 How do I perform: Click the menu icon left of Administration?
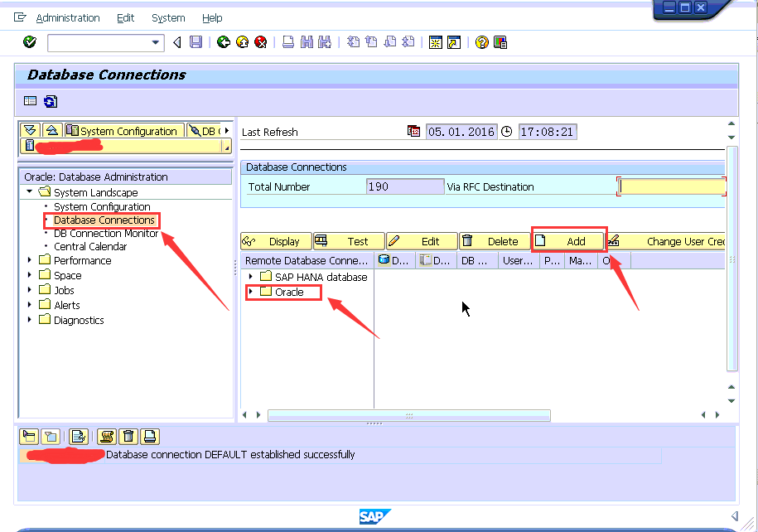click(x=20, y=17)
